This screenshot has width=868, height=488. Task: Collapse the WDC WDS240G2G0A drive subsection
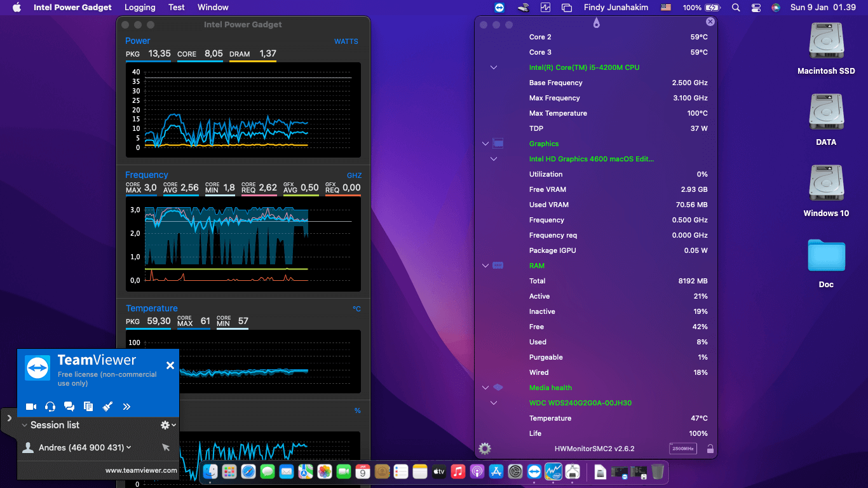[x=494, y=403]
